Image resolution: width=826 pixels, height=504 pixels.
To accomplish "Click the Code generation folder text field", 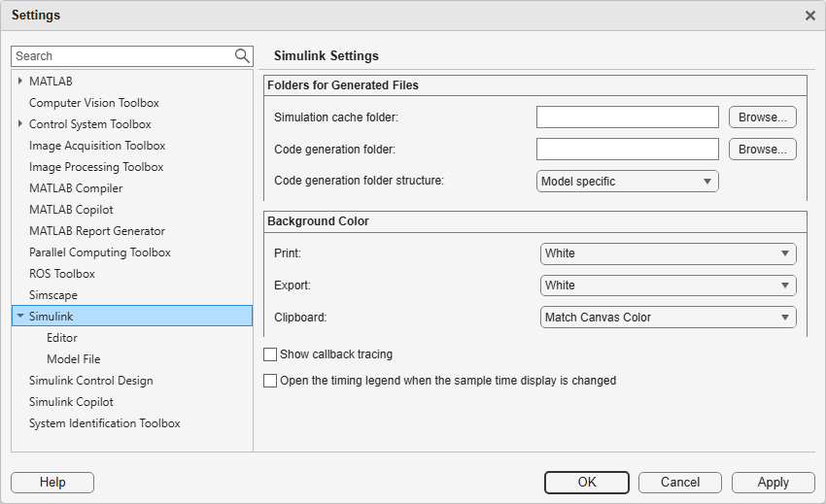I will point(628,149).
